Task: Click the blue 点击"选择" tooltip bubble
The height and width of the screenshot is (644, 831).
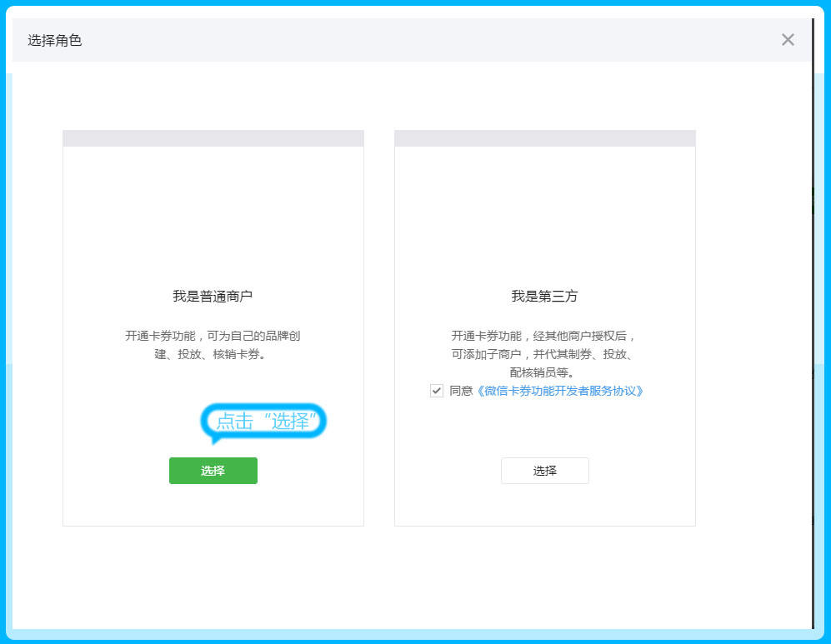Action: 263,422
